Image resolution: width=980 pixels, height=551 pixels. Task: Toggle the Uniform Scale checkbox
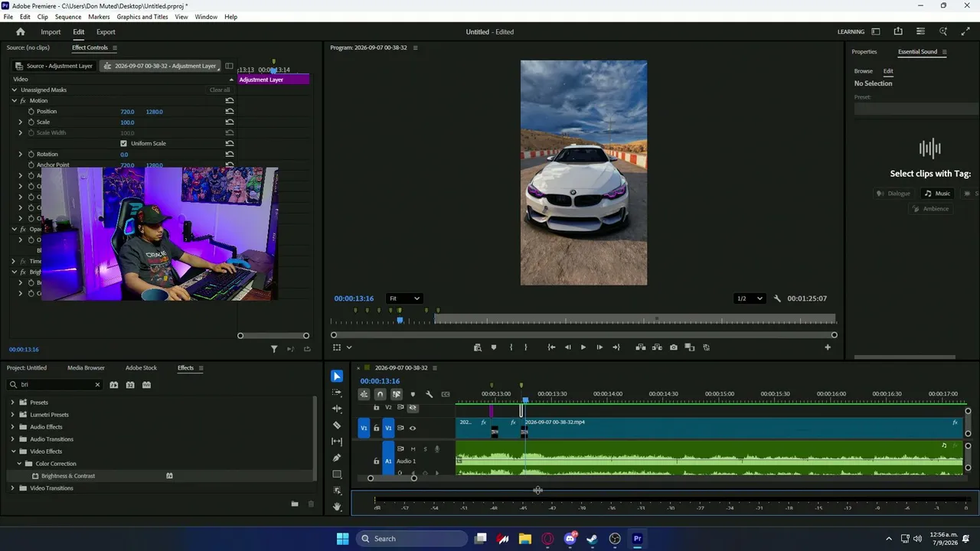click(x=124, y=143)
